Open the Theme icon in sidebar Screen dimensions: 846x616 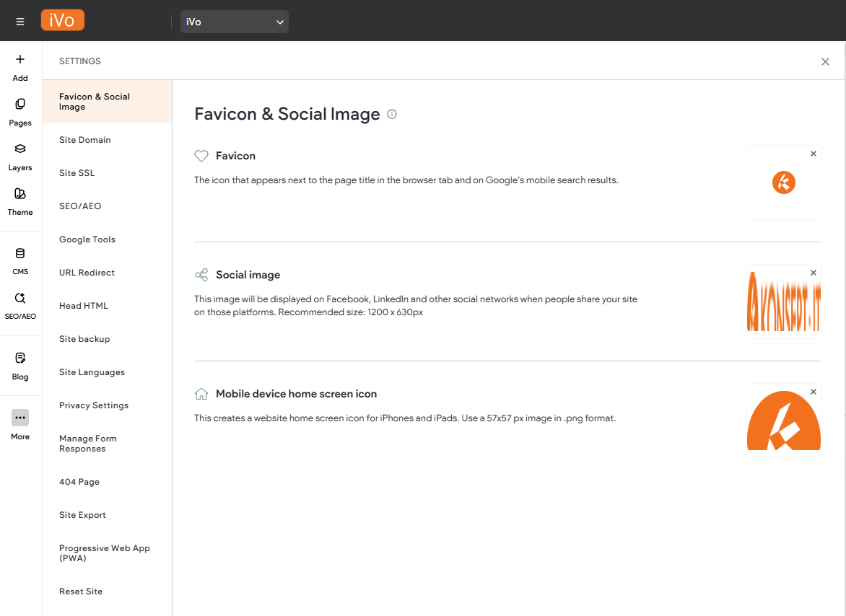pyautogui.click(x=20, y=194)
